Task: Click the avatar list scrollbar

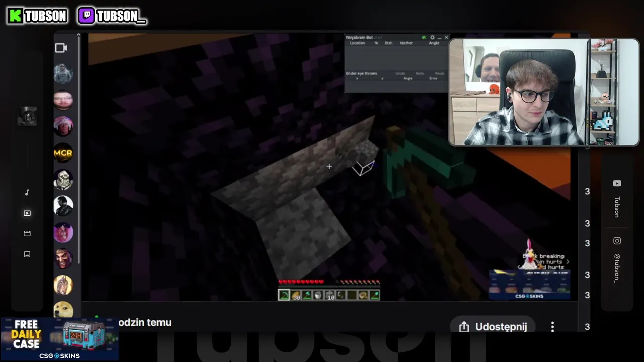Action: pyautogui.click(x=78, y=151)
